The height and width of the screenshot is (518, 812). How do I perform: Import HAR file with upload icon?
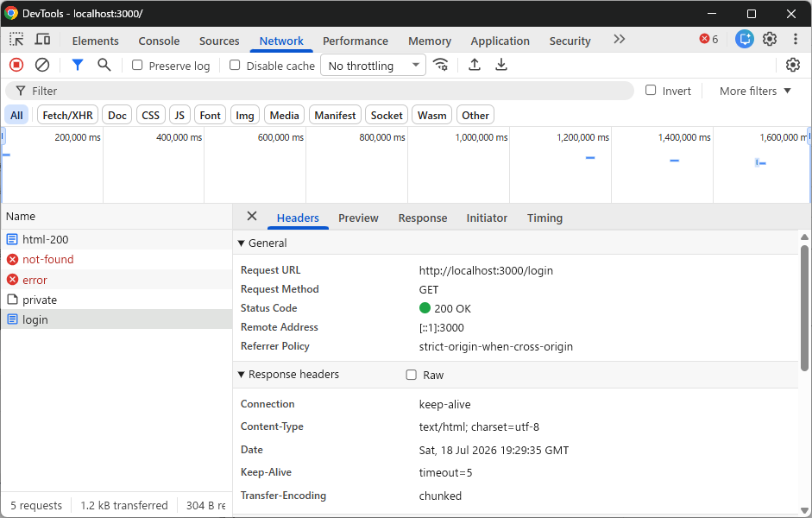[x=475, y=66]
